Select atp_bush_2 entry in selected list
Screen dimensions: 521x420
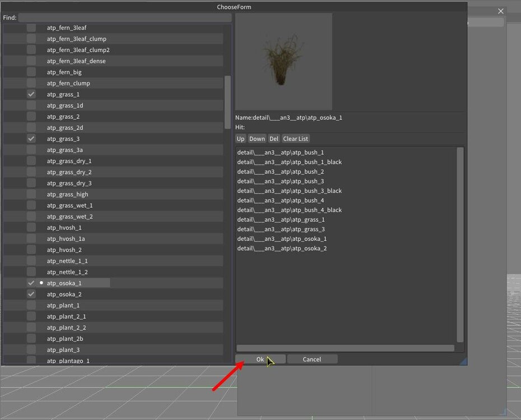pos(281,172)
